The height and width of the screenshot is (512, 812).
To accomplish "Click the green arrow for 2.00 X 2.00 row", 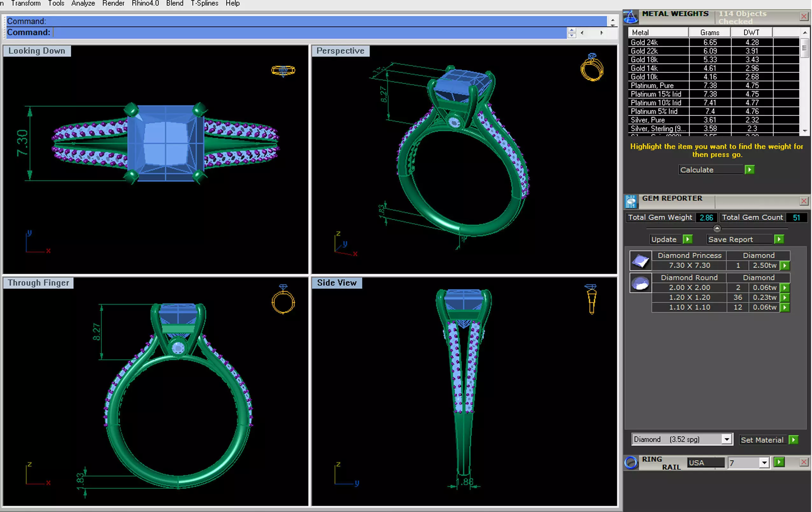I will (x=785, y=288).
